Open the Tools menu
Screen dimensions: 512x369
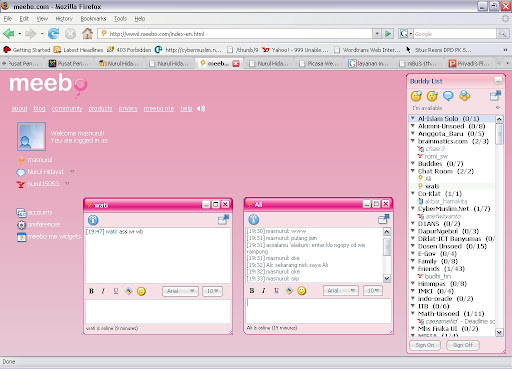click(120, 19)
